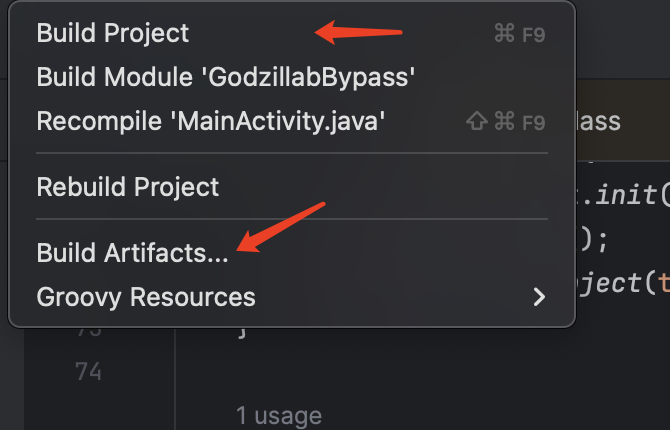Click the ⇧⌘F9 shortcut beside Recompile
Viewport: 670px width, 430px height.
tap(506, 122)
